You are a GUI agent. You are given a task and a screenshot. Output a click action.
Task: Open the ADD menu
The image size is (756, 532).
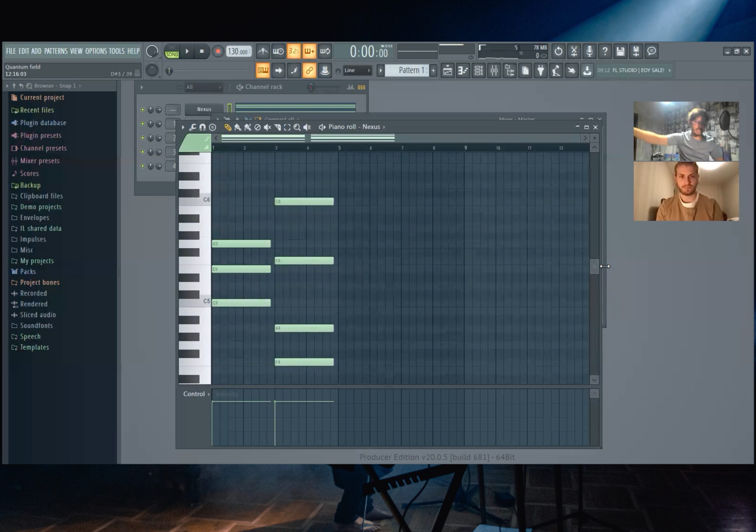point(36,51)
